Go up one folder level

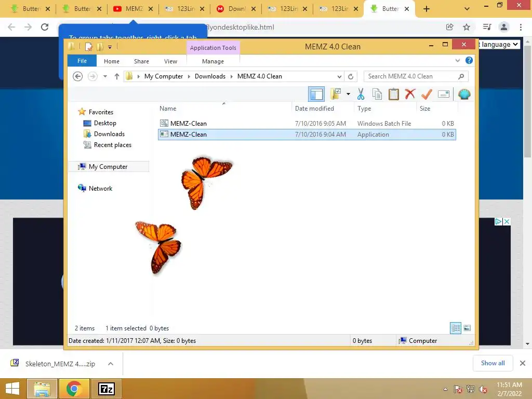click(117, 76)
